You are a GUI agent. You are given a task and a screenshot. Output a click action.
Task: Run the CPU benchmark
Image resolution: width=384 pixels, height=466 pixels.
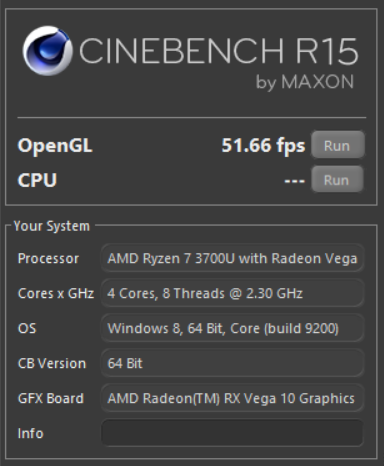coord(337,180)
